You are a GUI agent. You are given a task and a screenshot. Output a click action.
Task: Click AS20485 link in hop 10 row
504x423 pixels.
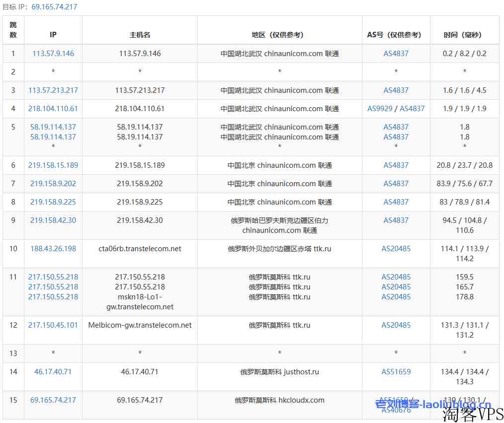[396, 249]
